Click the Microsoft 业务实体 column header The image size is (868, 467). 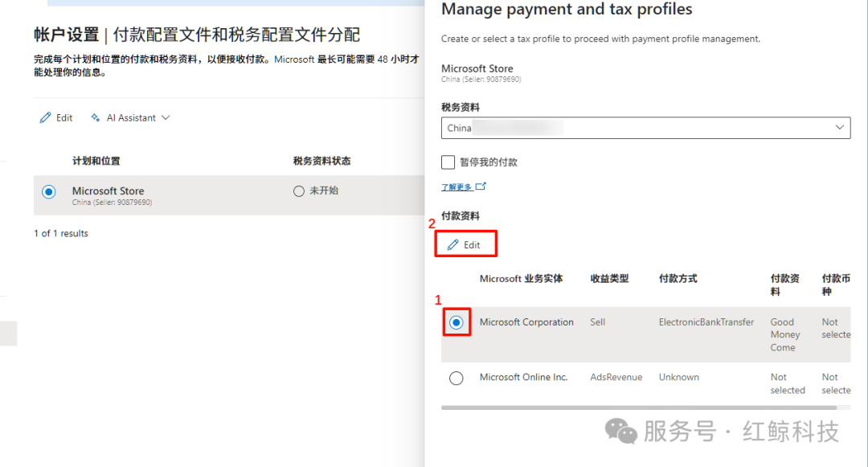521,278
